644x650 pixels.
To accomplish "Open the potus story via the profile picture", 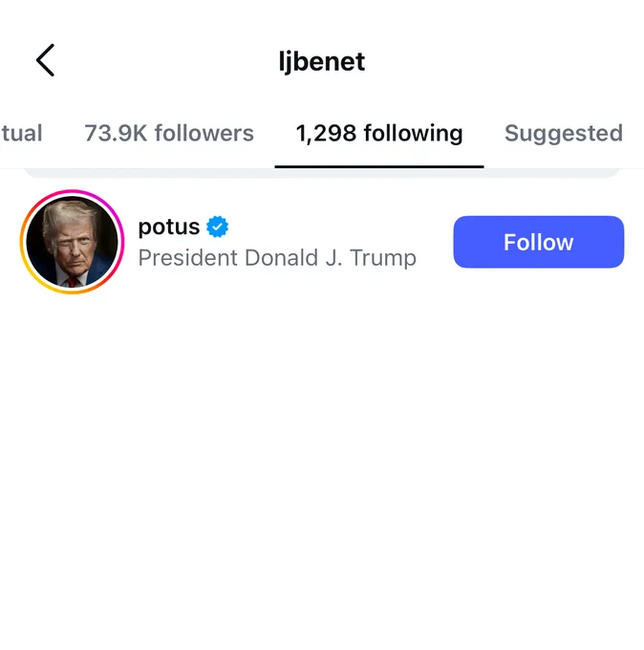I will coord(72,242).
